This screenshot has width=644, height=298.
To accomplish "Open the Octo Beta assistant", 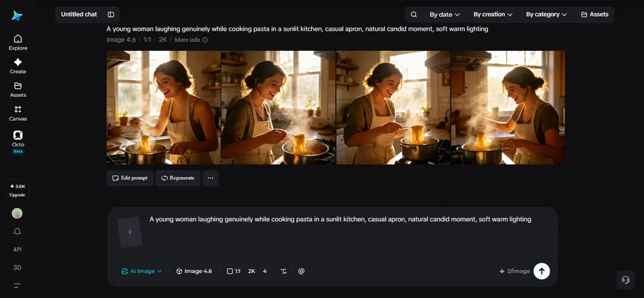I will pyautogui.click(x=18, y=142).
